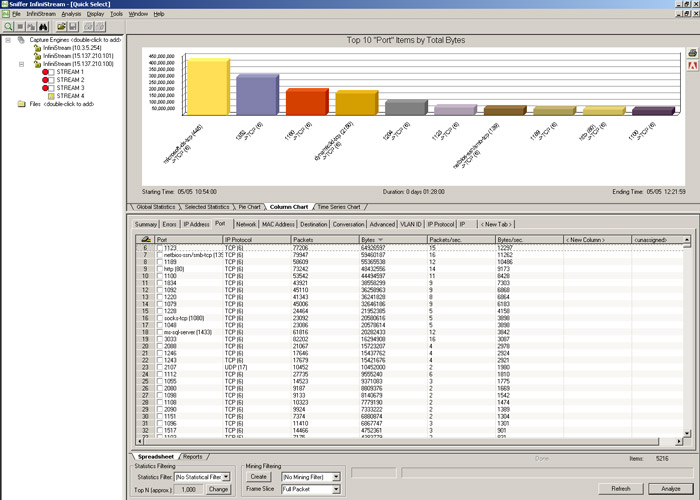
Task: Click the red dot beside STREAM 1
Action: 45,72
